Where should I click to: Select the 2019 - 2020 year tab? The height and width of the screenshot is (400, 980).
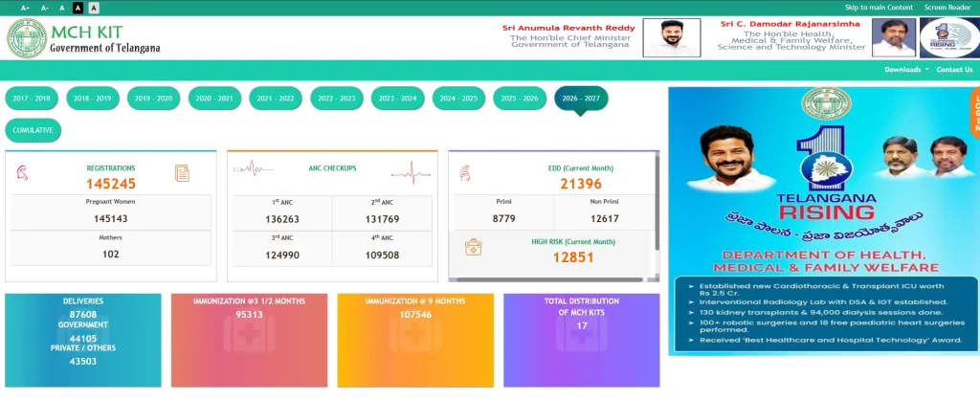click(x=154, y=99)
